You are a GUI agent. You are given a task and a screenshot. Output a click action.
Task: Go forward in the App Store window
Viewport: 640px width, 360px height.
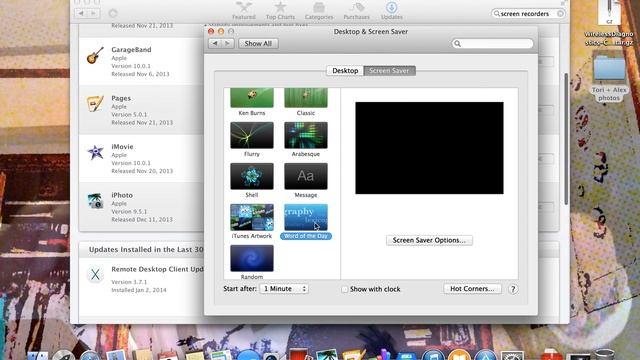[x=93, y=13]
